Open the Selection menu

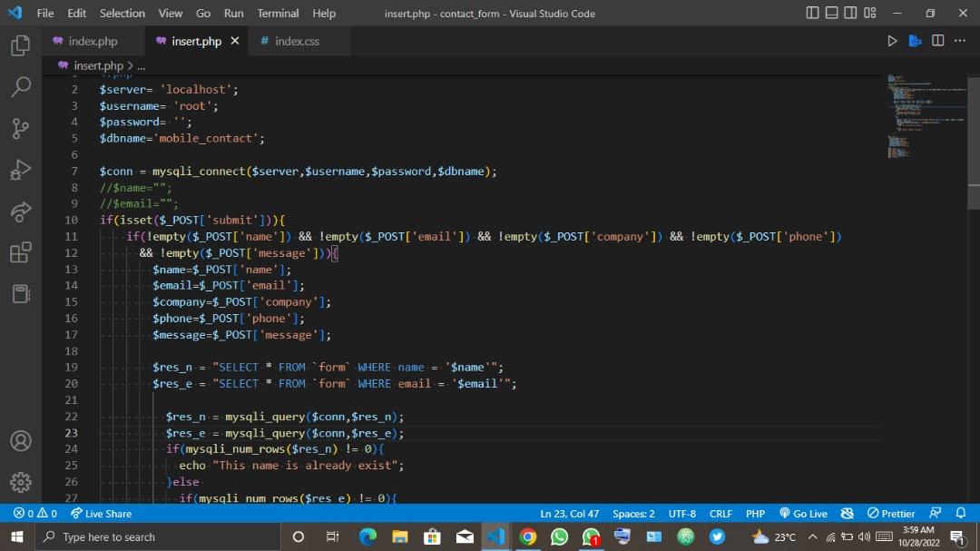pos(122,13)
